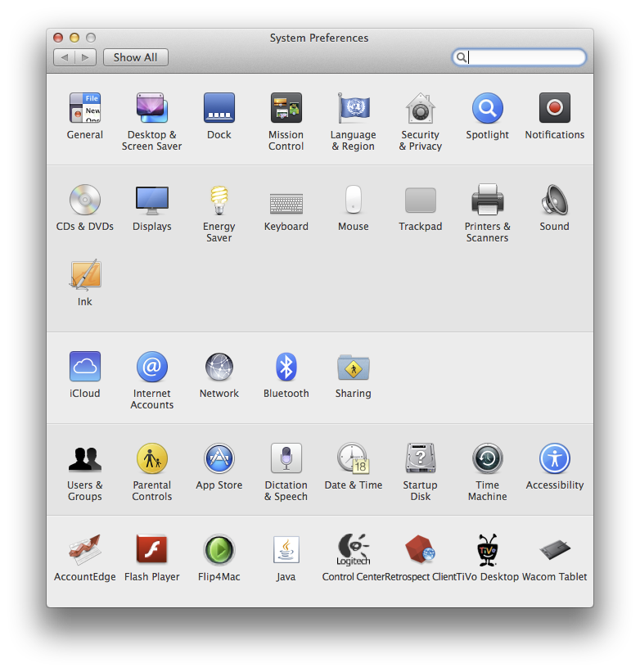
Task: Close the System Preferences window
Action: (58, 38)
